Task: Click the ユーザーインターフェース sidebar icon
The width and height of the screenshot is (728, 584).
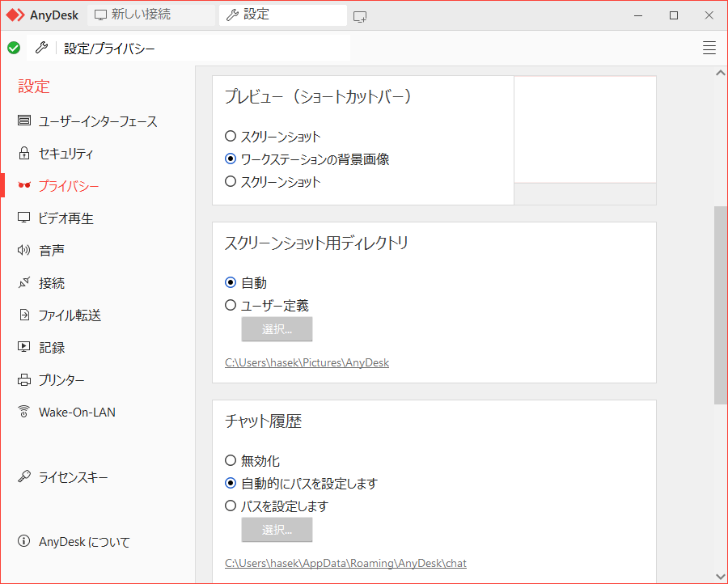Action: click(24, 121)
